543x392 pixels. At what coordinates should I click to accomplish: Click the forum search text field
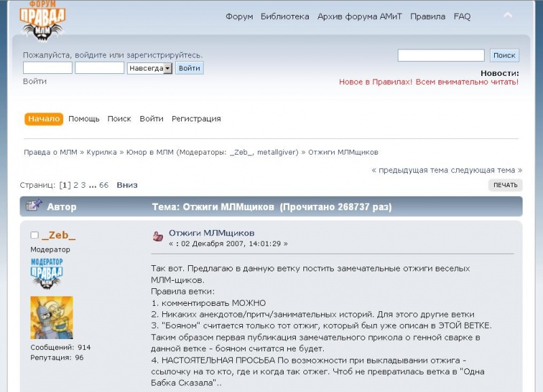(441, 56)
